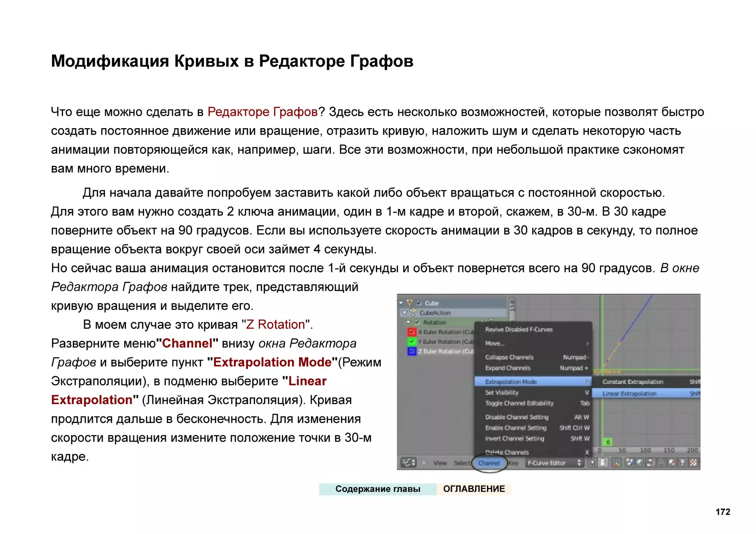Select the Z Euler Rotation channel name
The height and width of the screenshot is (534, 756).
[x=446, y=351]
